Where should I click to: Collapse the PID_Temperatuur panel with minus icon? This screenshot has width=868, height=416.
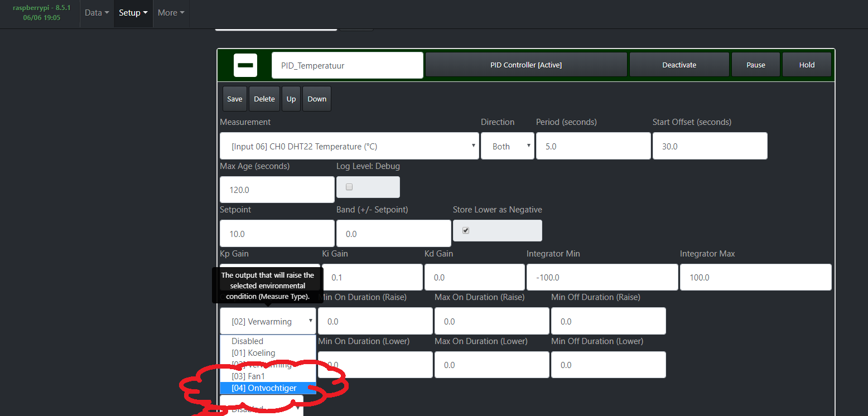click(245, 65)
